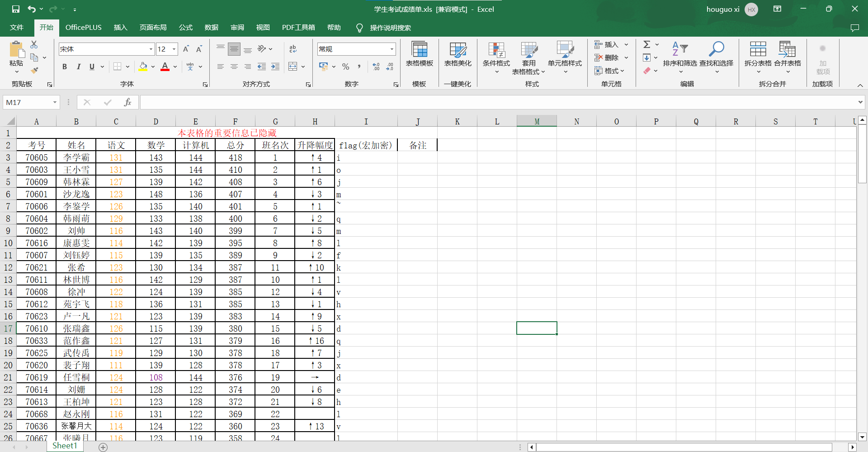Decrease the indent level

(262, 67)
